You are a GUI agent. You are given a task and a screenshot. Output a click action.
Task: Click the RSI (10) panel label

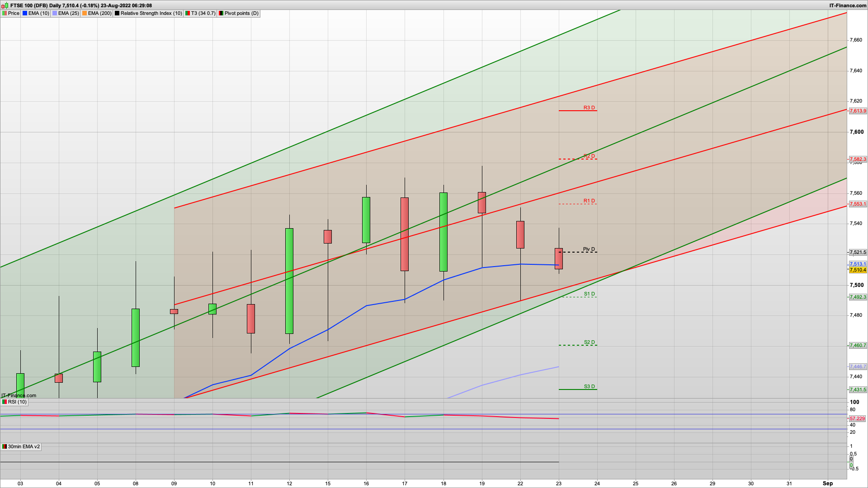(x=14, y=402)
